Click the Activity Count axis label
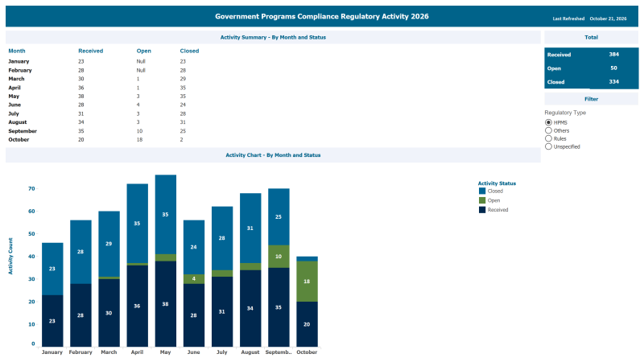This screenshot has height=362, width=644. (10, 256)
